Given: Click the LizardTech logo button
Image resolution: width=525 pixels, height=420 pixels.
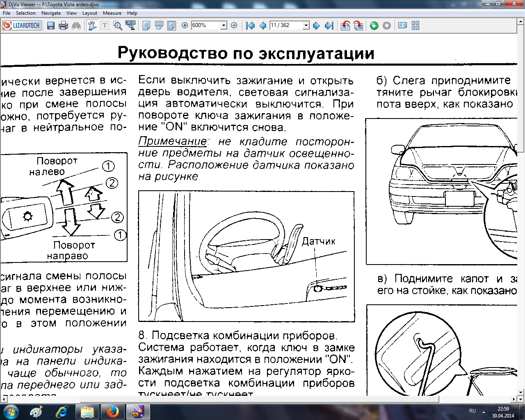Looking at the screenshot, I should [21, 25].
